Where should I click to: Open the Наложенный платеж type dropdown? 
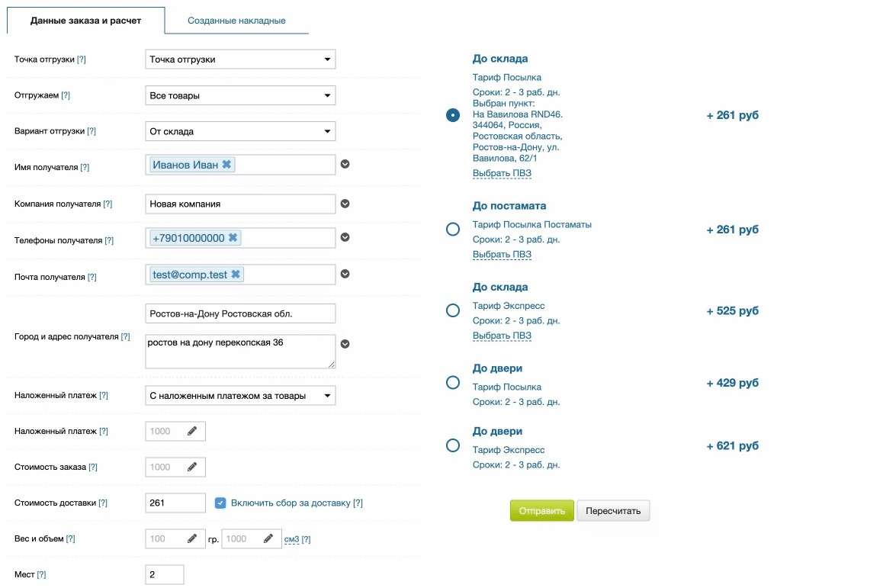240,396
